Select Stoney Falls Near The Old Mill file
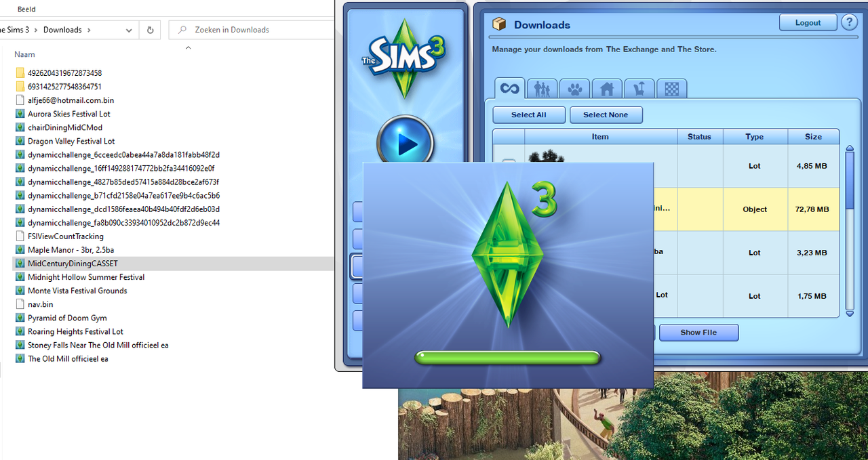Screen dimensions: 868x460 point(98,345)
